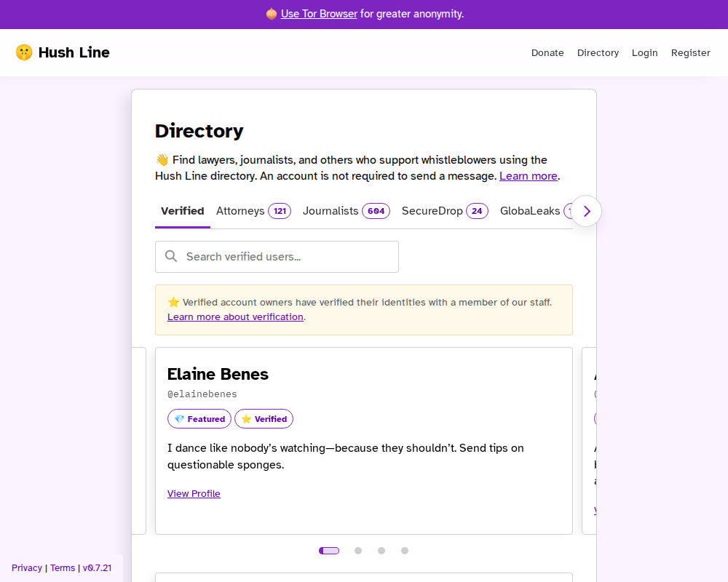Image resolution: width=728 pixels, height=582 pixels.
Task: Click the search magnifier icon
Action: pos(171,256)
